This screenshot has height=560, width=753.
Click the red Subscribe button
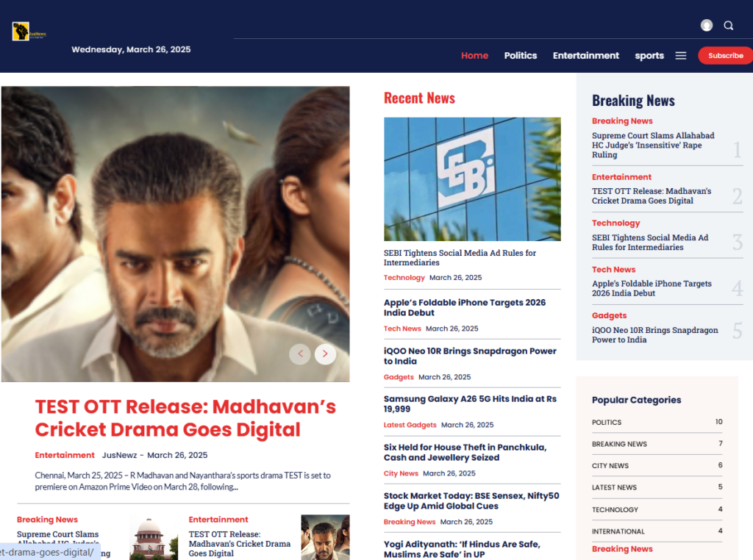725,56
